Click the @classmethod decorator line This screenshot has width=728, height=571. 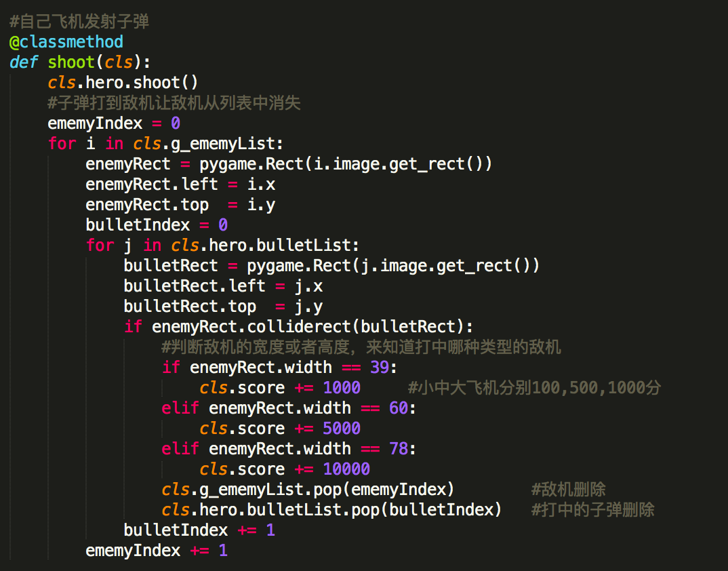pyautogui.click(x=66, y=41)
